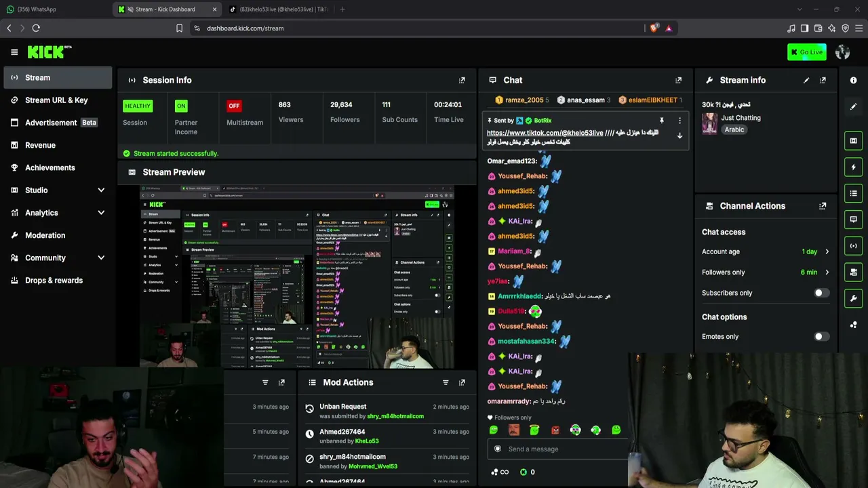Viewport: 868px width, 488px height.
Task: Open the TikTok link in the pinned message
Action: click(545, 133)
